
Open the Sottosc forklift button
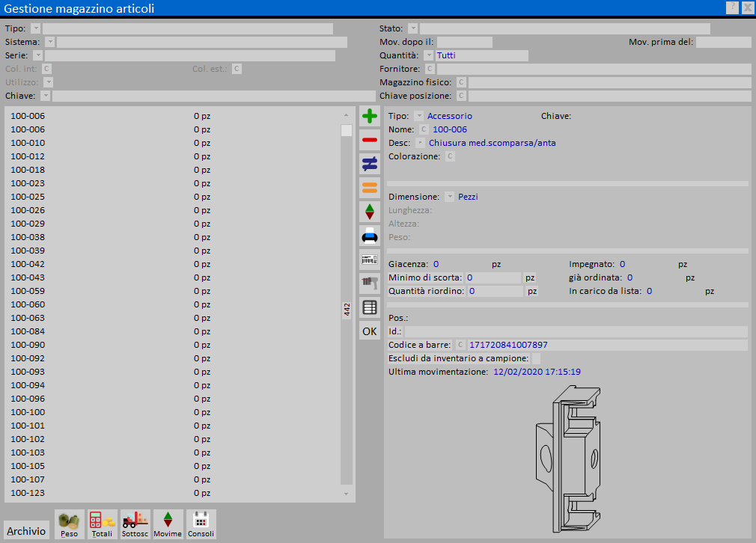point(135,524)
